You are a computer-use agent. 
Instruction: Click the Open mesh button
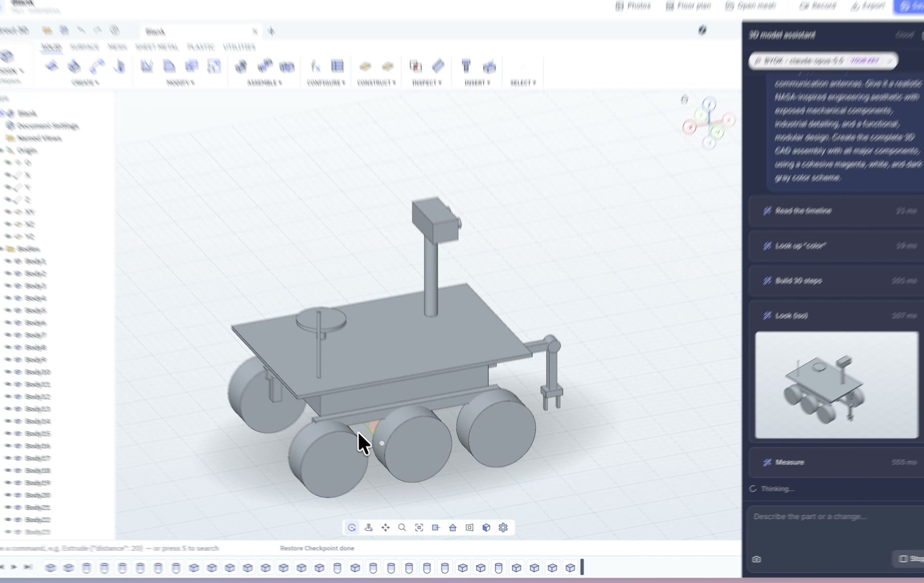(750, 6)
